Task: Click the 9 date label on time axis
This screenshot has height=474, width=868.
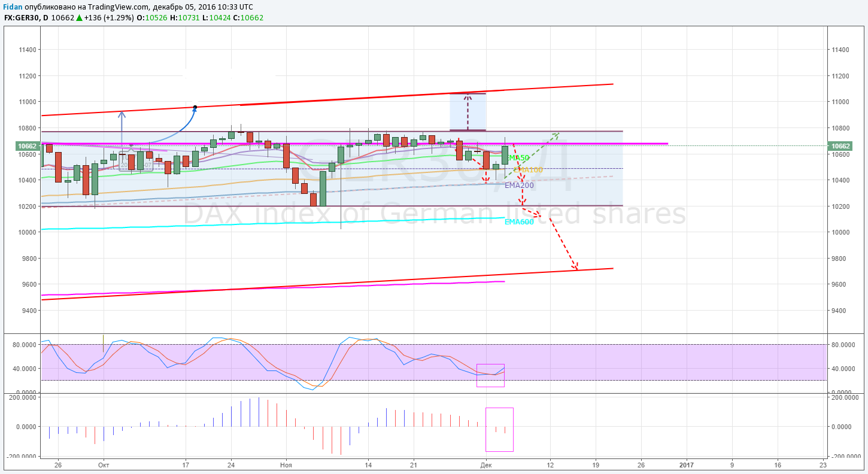Action: (732, 464)
